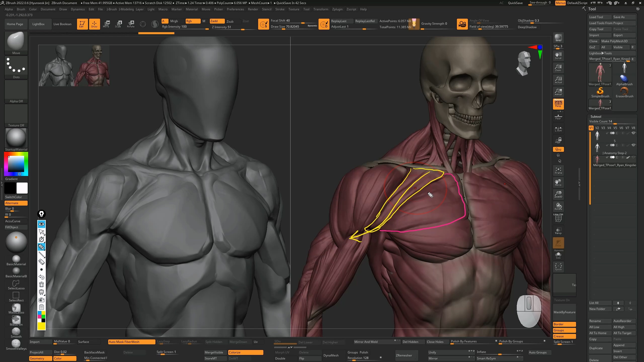Collapse the Subtool panel header
This screenshot has height=362, width=644.
596,117
